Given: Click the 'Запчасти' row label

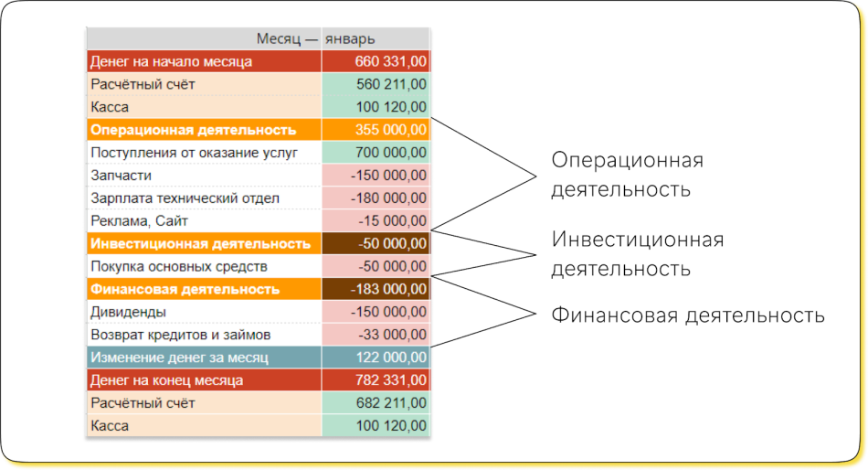Looking at the screenshot, I should pyautogui.click(x=205, y=176).
